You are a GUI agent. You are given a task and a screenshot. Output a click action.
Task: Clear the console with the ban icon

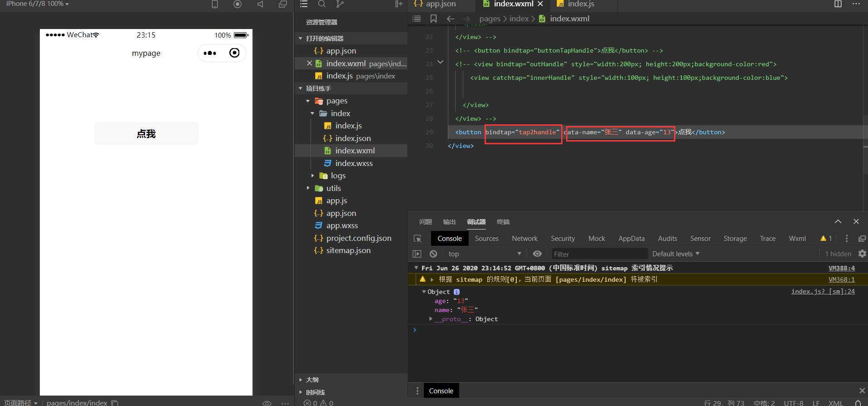433,254
